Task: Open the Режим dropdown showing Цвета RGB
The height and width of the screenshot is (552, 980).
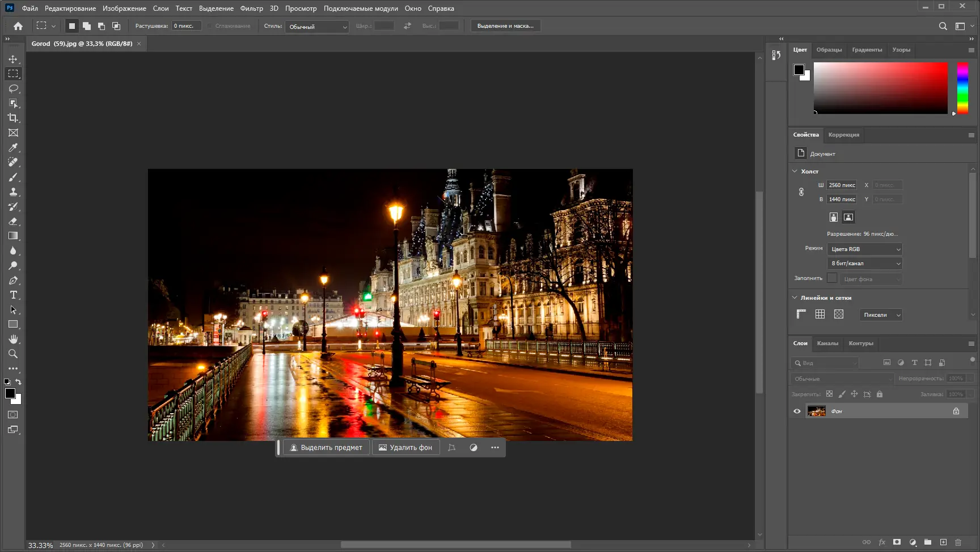Action: 864,249
